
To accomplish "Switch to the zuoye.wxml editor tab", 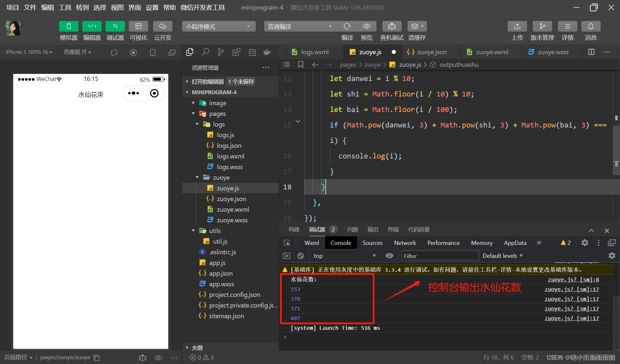I will (491, 52).
